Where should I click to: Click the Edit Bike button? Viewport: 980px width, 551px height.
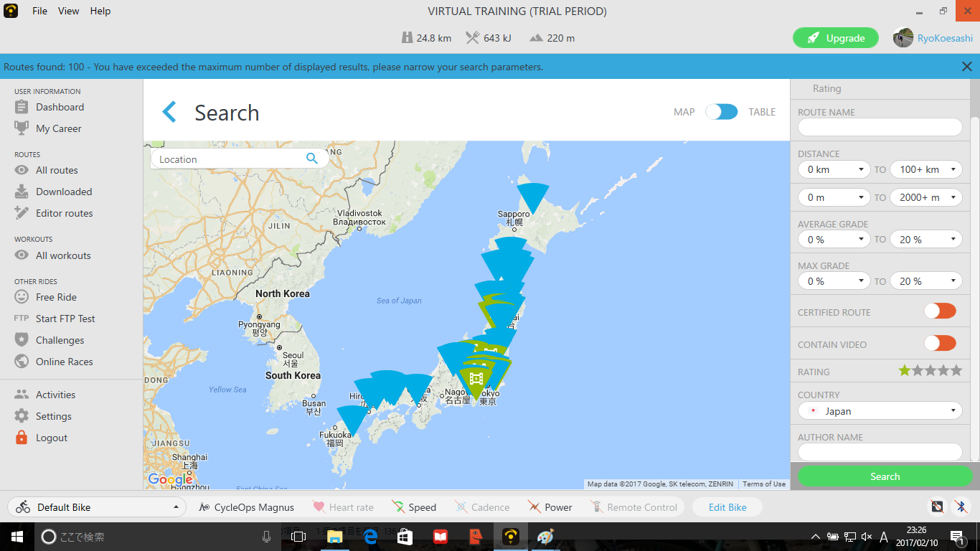click(x=727, y=507)
